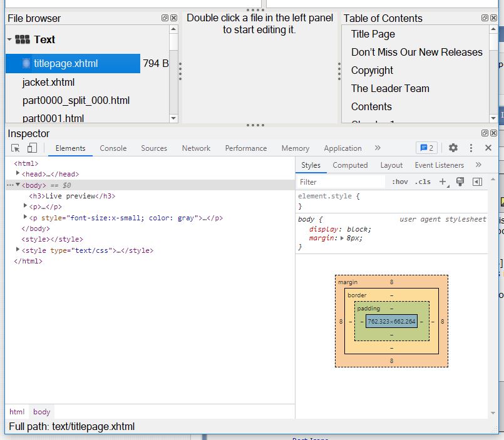Open DevTools settings gear
This screenshot has width=504, height=440.
click(453, 148)
